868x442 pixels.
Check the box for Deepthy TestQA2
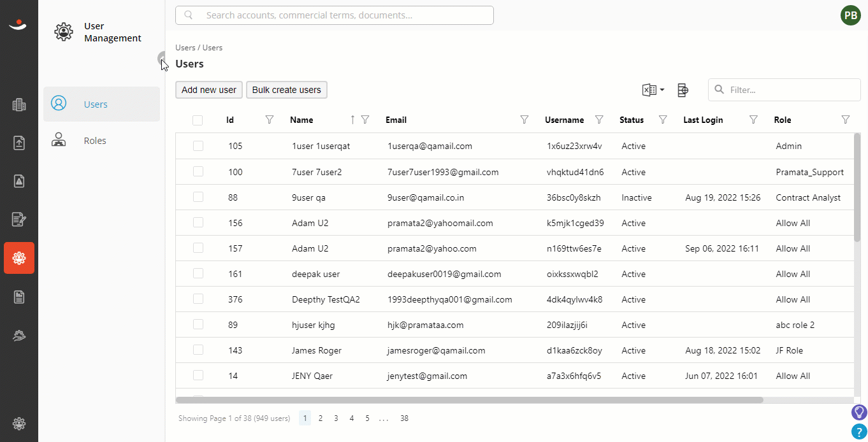198,299
